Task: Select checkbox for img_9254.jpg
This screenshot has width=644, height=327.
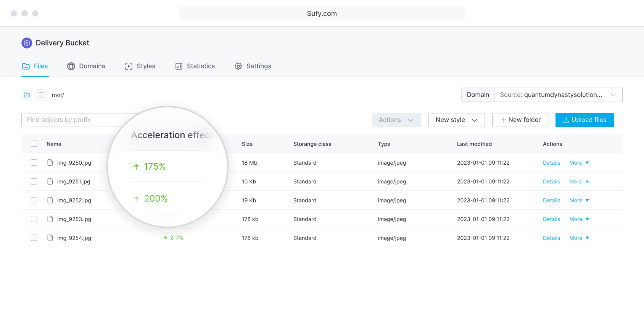Action: pos(34,238)
